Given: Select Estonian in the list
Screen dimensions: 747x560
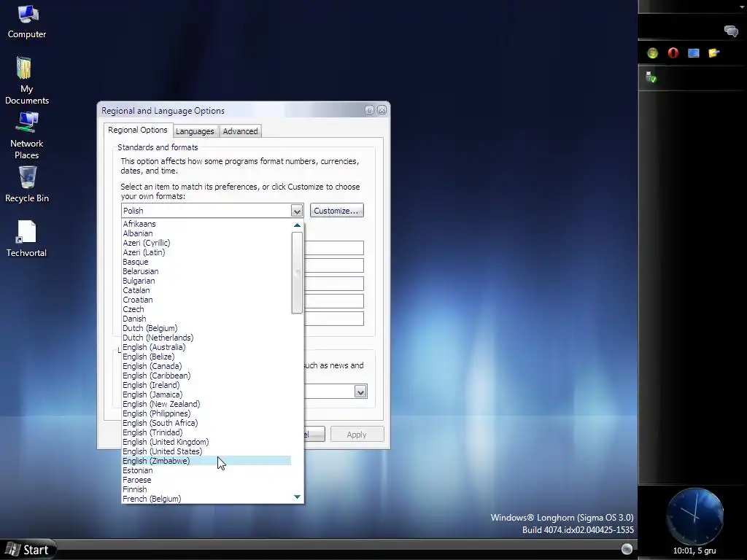Looking at the screenshot, I should click(206, 470).
